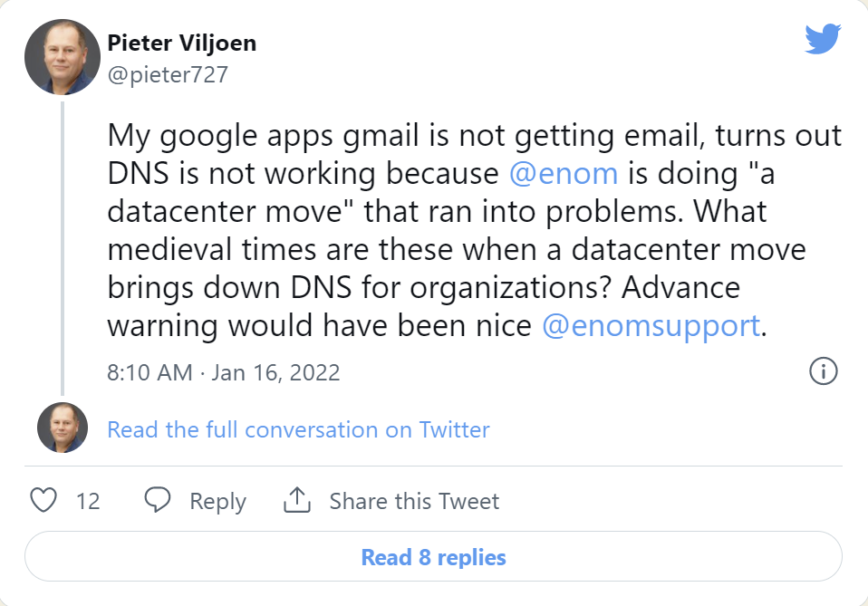Image resolution: width=868 pixels, height=606 pixels.
Task: Like the tweet with the heart icon
Action: [44, 501]
